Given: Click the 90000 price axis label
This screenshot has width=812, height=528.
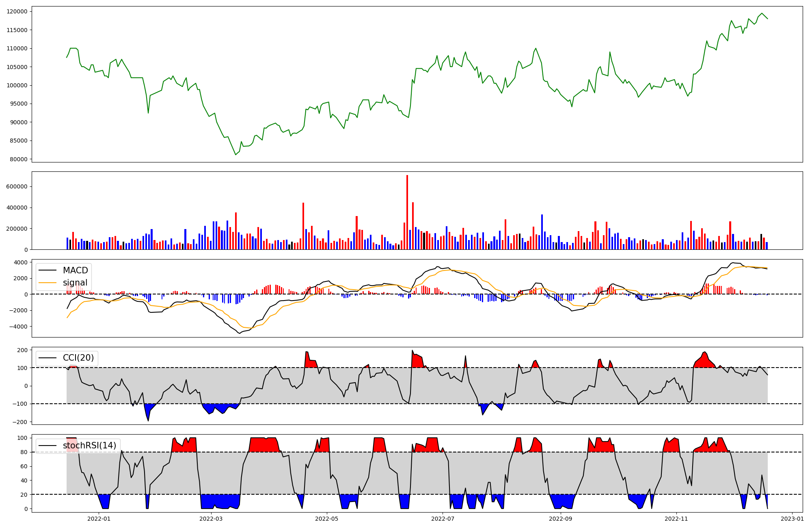Looking at the screenshot, I should click(x=19, y=122).
